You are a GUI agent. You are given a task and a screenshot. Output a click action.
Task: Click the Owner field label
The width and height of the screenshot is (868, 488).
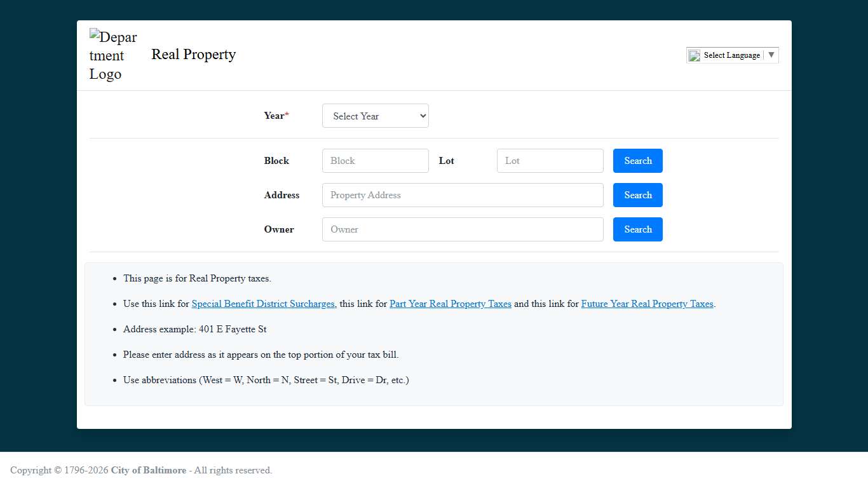pyautogui.click(x=279, y=229)
